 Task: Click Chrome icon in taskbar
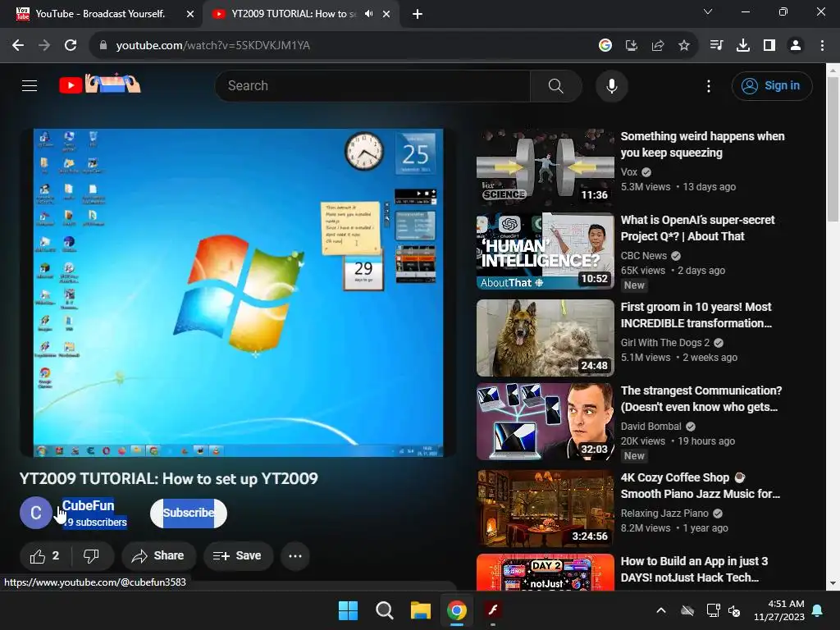pos(457,610)
